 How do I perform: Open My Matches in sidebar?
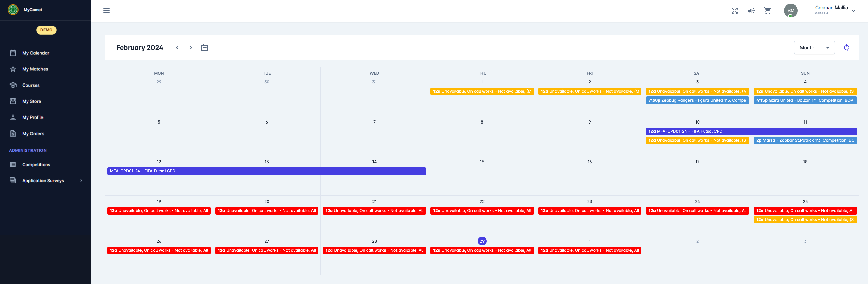[x=35, y=69]
